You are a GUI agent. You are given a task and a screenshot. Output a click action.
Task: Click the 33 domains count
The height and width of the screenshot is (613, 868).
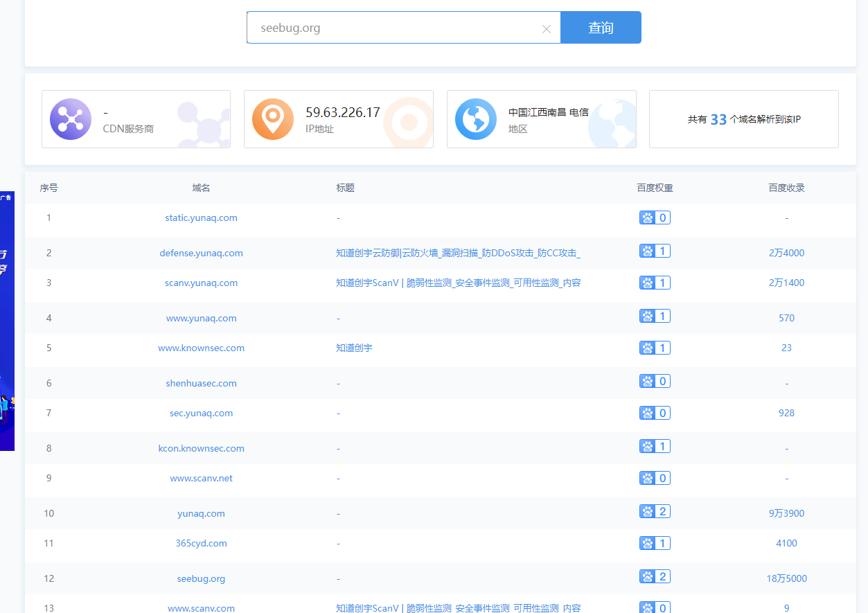718,119
